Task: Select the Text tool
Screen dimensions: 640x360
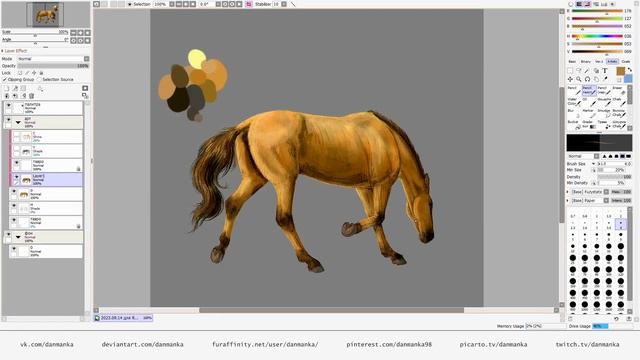Action: 605,71
